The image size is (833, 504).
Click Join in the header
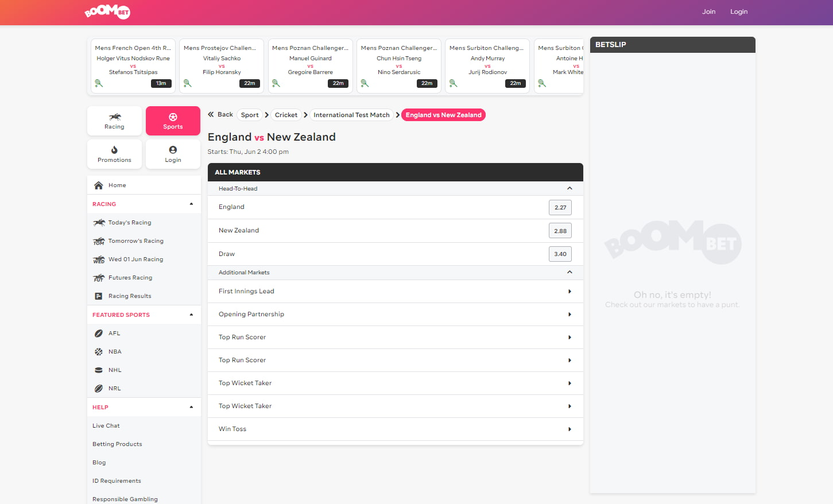(x=709, y=11)
